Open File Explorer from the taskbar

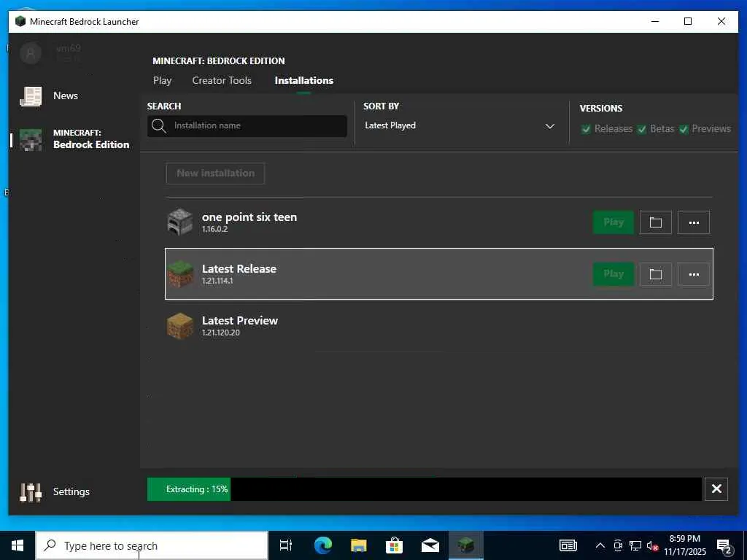[x=359, y=545]
